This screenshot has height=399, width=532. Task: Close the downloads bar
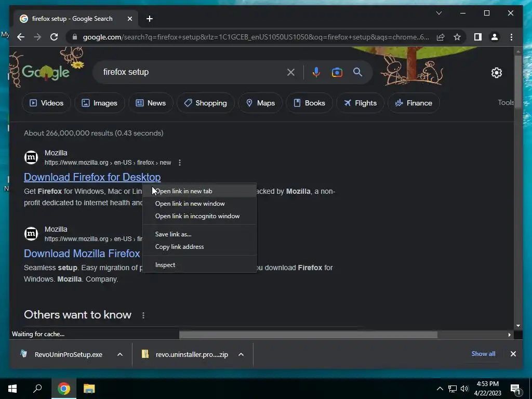tap(513, 354)
